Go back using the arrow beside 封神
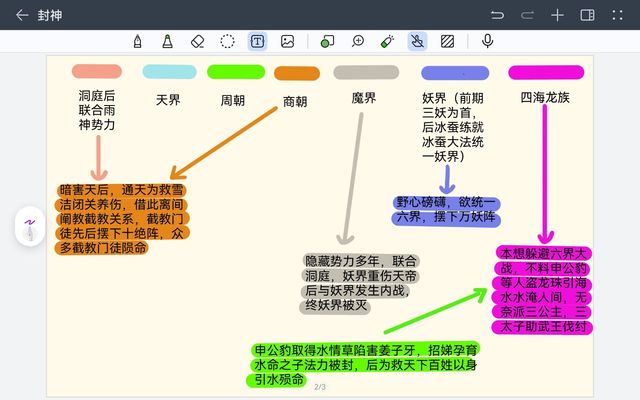The image size is (640, 400). (x=22, y=15)
